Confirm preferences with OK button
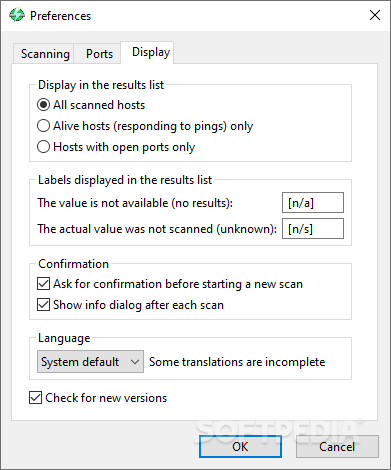 coord(240,446)
